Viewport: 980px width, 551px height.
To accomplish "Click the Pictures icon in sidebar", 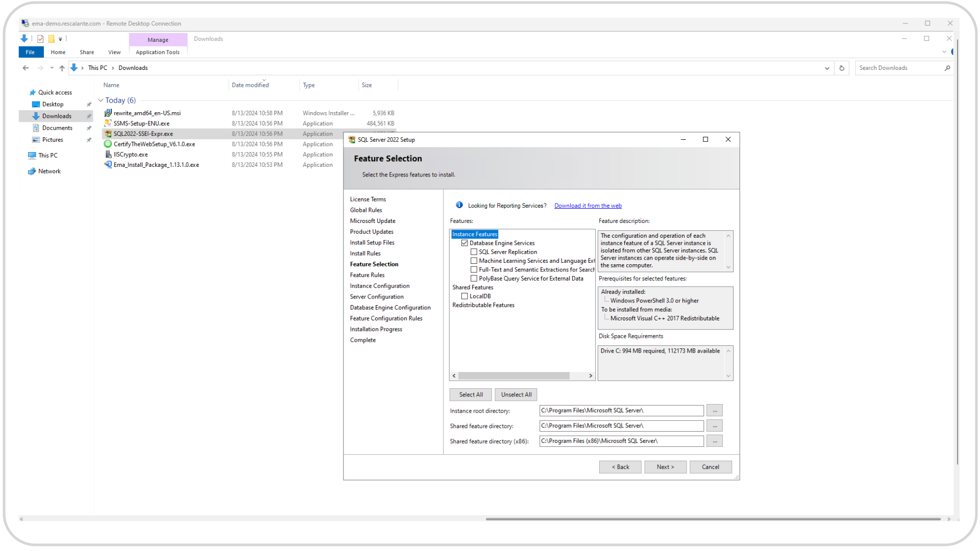I will [36, 139].
